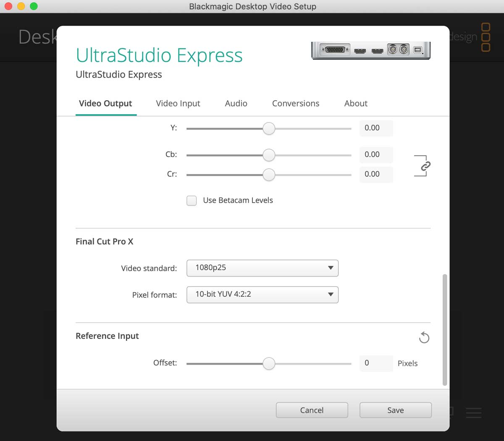Screen dimensions: 504x441
Task: Open the Pixel format dropdown
Action: point(262,295)
